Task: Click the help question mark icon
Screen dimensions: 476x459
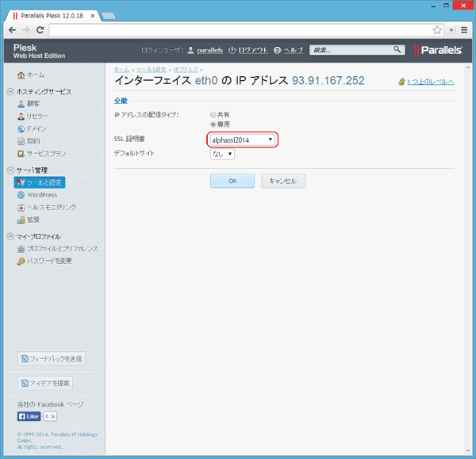Action: coord(277,51)
